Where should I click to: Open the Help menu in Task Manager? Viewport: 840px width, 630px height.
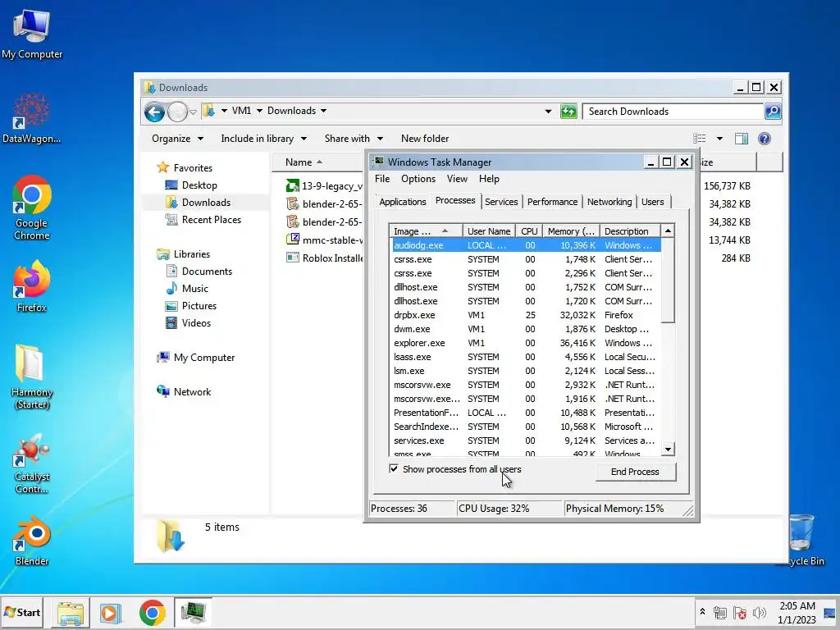[489, 178]
